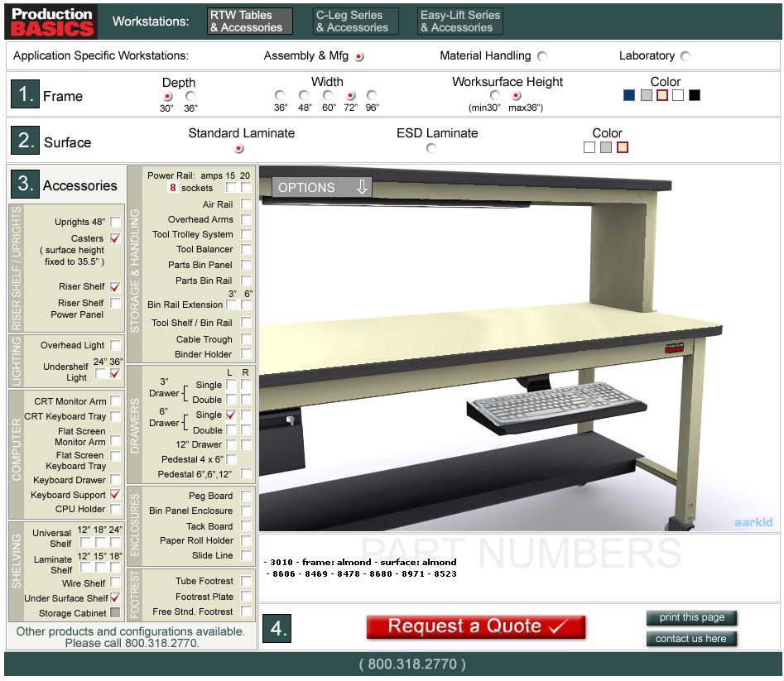The width and height of the screenshot is (784, 681).
Task: Enable the Parts Bin Panel checkbox
Action: tap(246, 264)
